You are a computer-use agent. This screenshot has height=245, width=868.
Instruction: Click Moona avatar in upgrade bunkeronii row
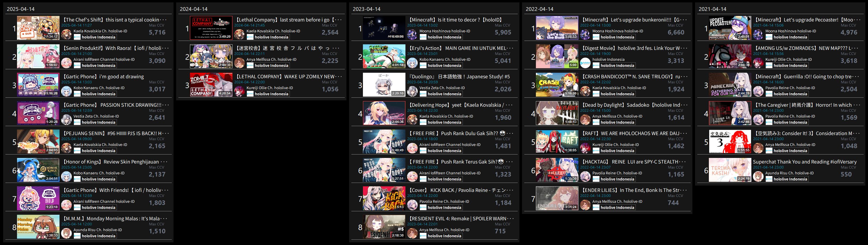(585, 34)
